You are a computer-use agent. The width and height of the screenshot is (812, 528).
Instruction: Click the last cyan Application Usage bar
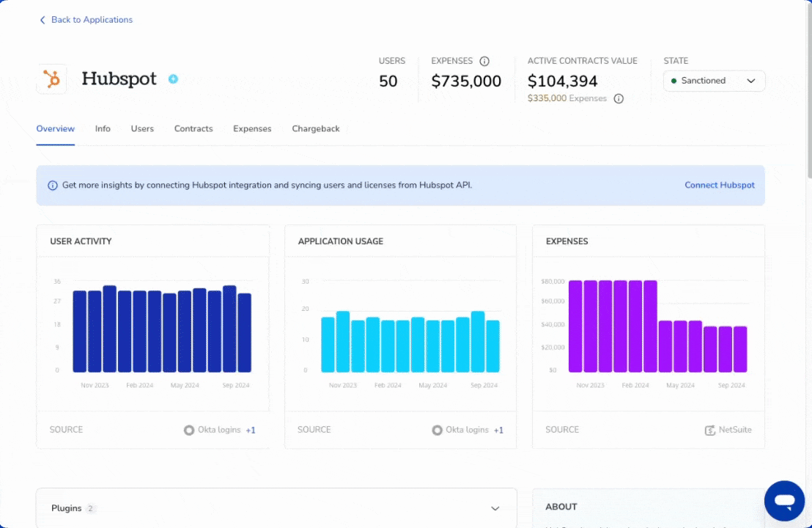[x=493, y=346]
